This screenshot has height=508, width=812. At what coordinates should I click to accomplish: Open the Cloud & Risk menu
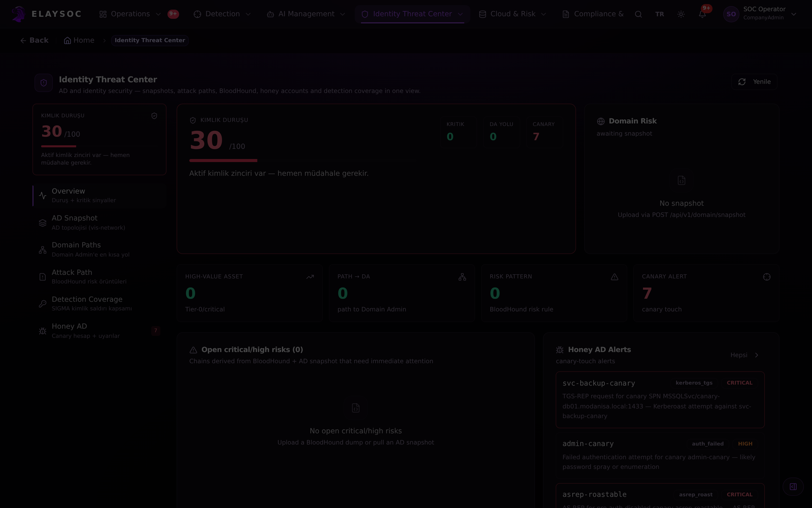513,14
